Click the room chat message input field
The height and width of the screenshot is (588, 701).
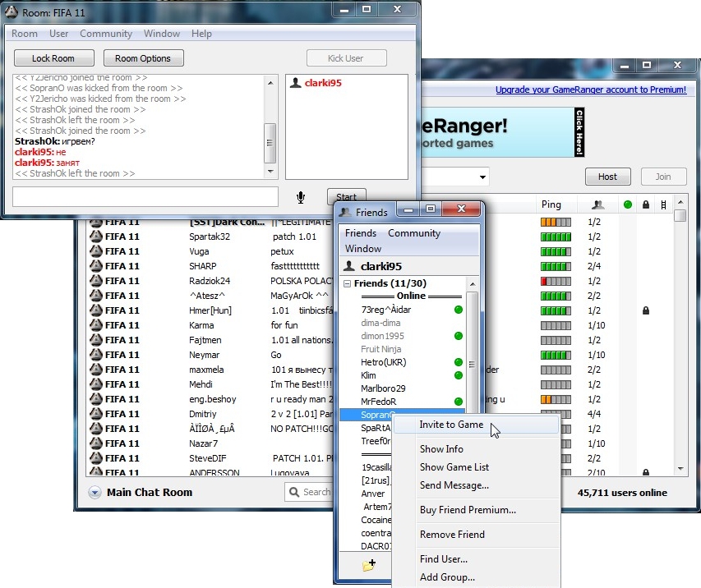click(x=145, y=196)
